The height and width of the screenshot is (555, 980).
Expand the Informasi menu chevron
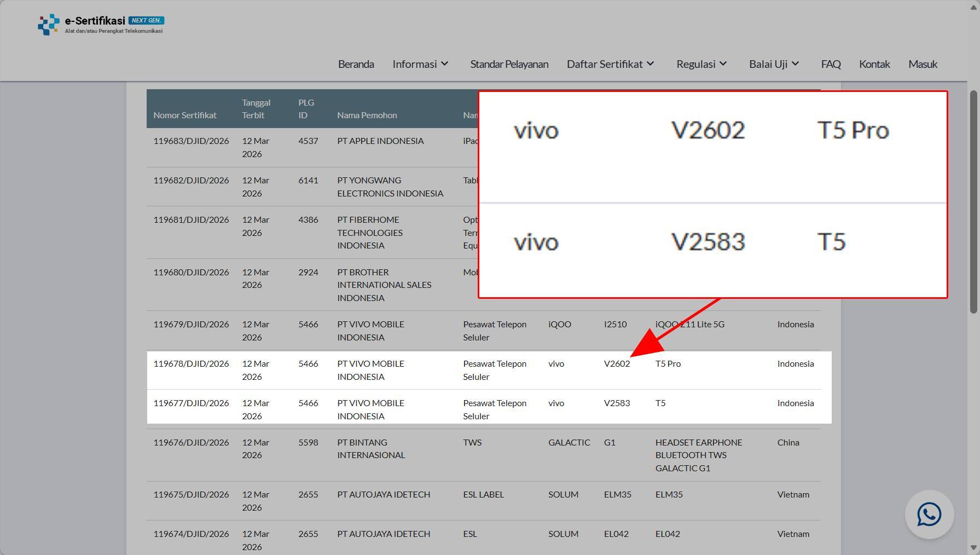point(445,64)
